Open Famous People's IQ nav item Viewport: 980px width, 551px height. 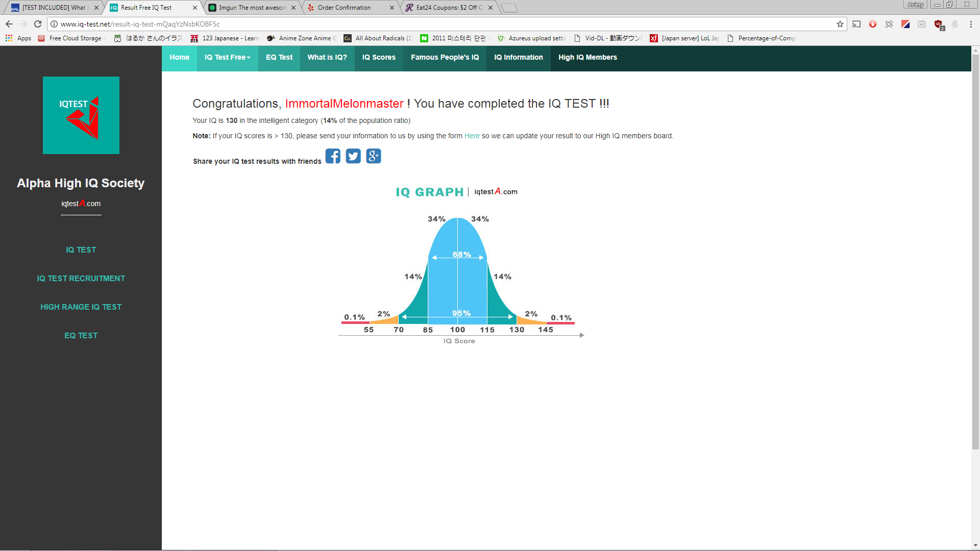tap(445, 58)
